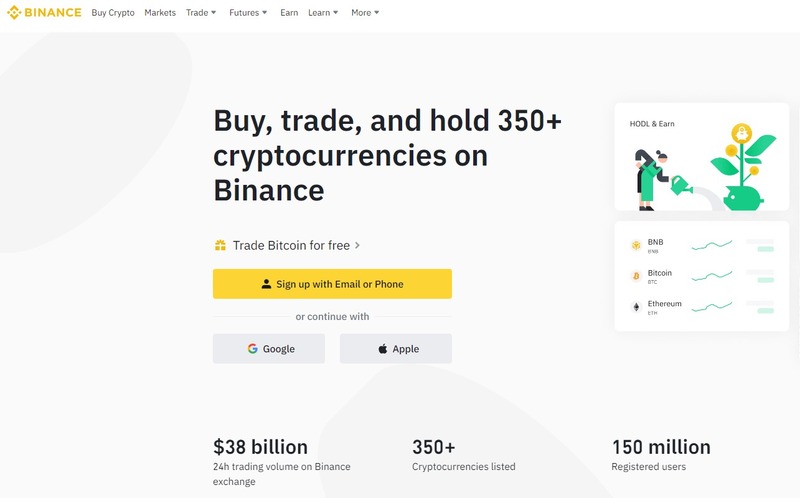Click the BNB coin icon
This screenshot has height=498, width=800.
[636, 245]
